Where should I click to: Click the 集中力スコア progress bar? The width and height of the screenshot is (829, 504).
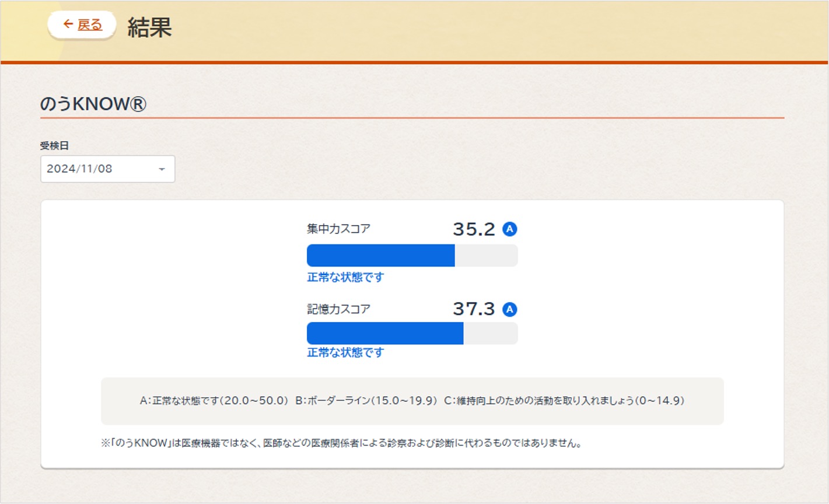[x=412, y=255]
